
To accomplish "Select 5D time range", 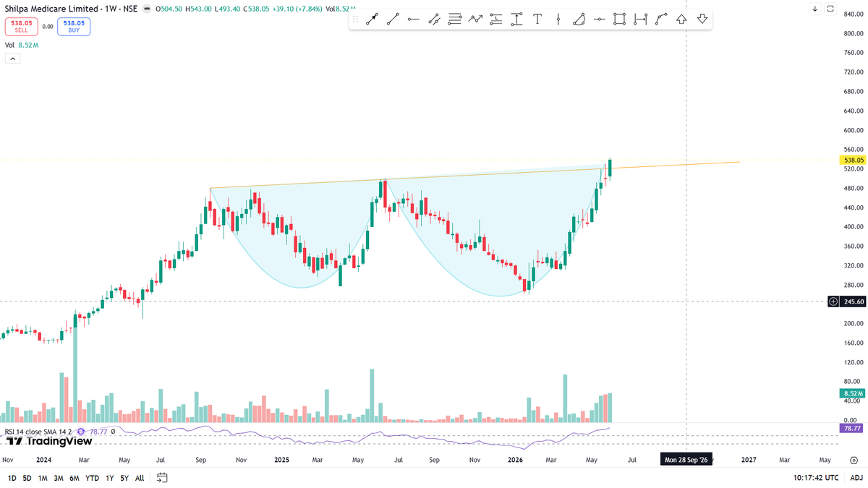I will (x=27, y=478).
